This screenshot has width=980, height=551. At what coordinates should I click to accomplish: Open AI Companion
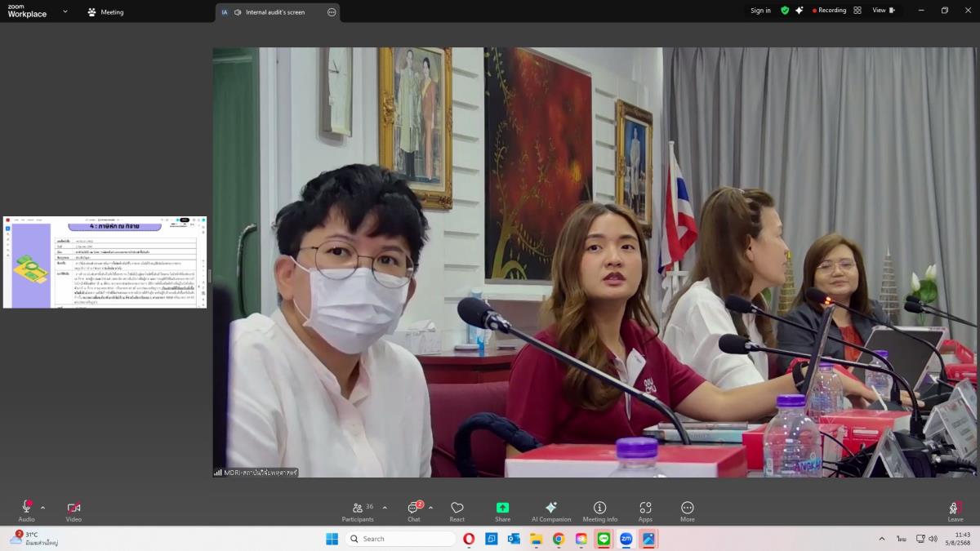[551, 511]
